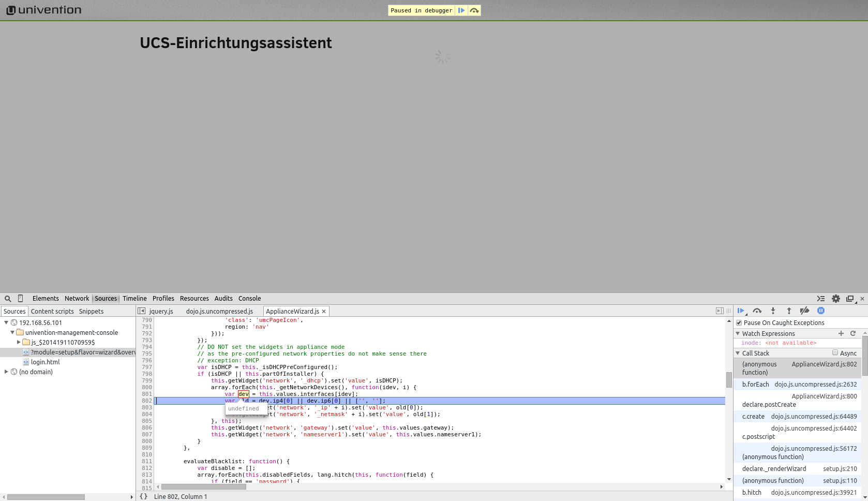Expand the js_$20141911070959$ folder
The image size is (868, 501).
19,342
